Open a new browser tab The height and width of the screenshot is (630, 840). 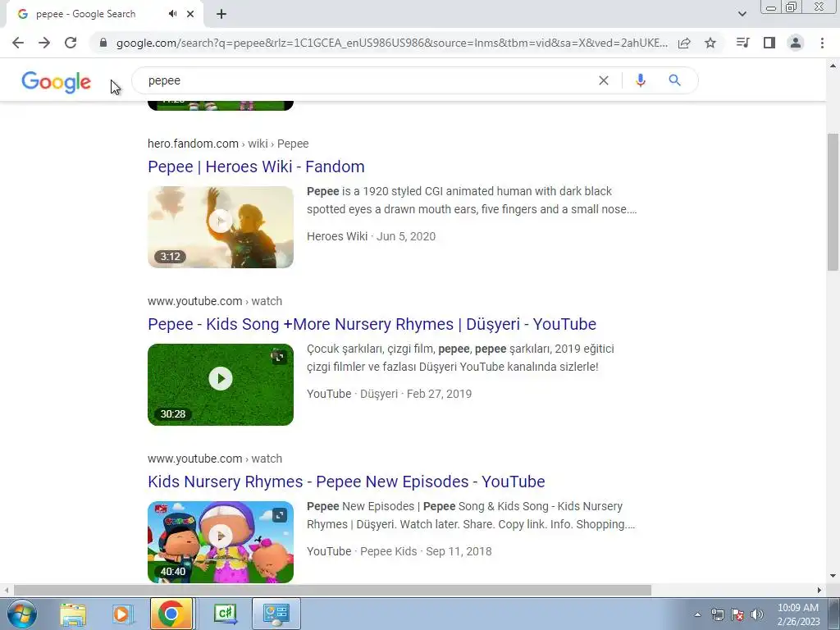pos(221,14)
